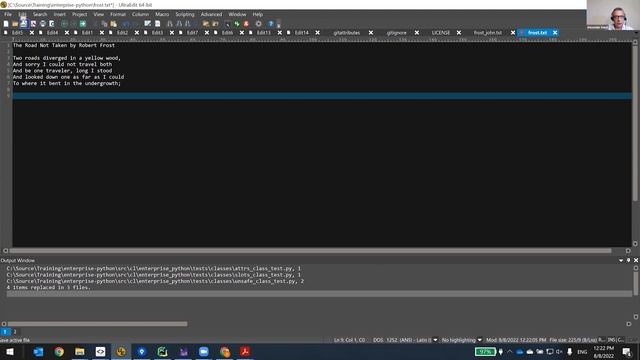Switch to the Edit1 file tab
Screen dimensions: 640x360
[87, 33]
